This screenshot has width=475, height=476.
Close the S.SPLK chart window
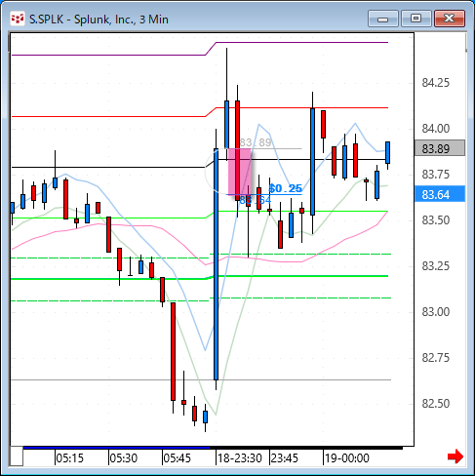(450, 19)
